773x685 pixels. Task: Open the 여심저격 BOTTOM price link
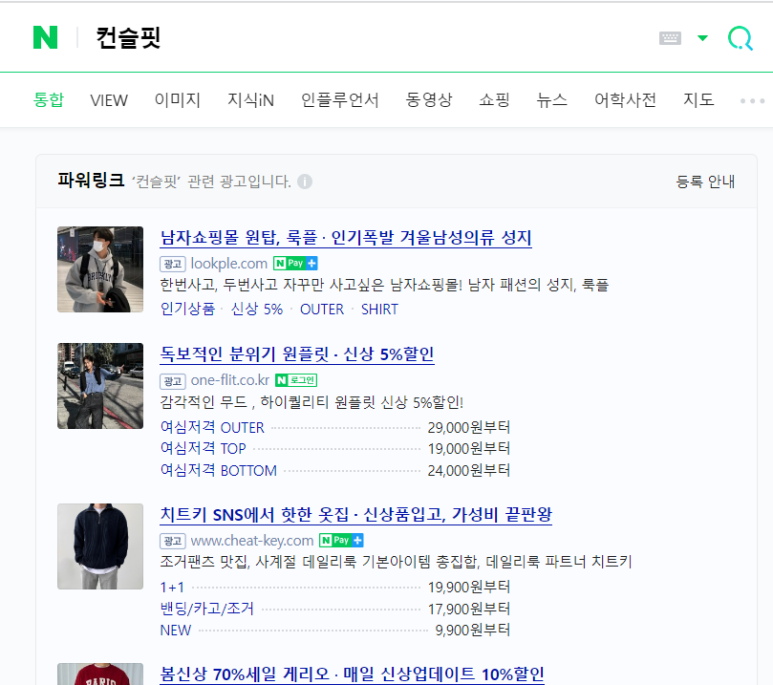click(x=218, y=470)
